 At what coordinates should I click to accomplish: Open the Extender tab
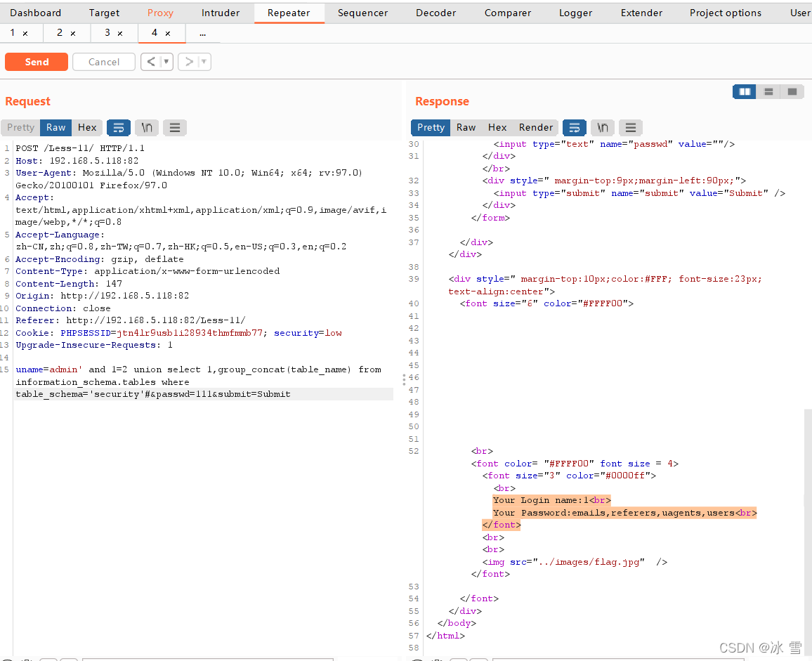click(x=641, y=13)
